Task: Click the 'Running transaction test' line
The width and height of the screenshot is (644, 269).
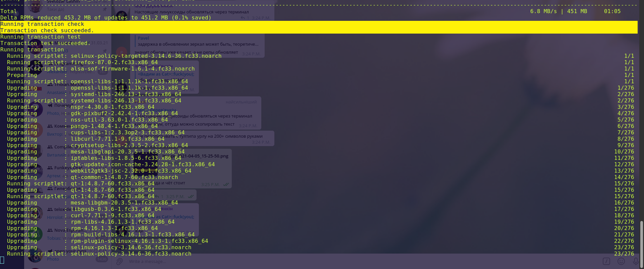Action: (x=41, y=37)
